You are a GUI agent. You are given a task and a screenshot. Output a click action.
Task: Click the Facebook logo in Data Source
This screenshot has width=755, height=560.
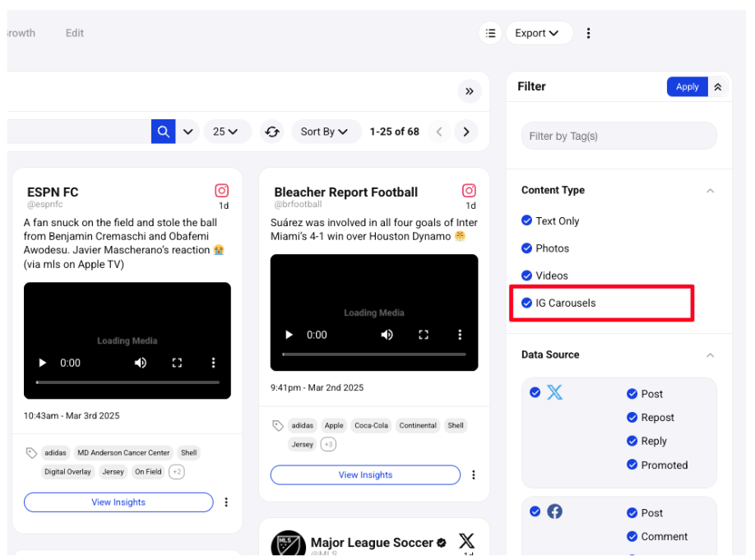[x=554, y=511]
